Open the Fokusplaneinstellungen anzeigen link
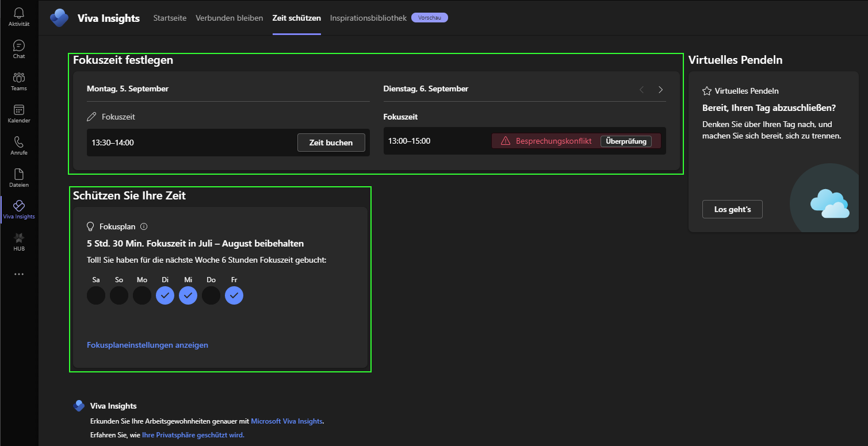This screenshot has height=446, width=868. coord(147,345)
